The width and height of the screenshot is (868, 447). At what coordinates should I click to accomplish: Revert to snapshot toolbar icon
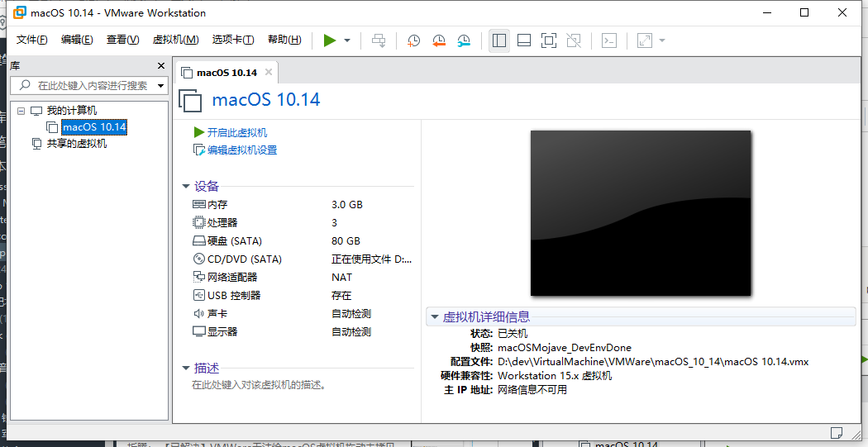point(439,40)
